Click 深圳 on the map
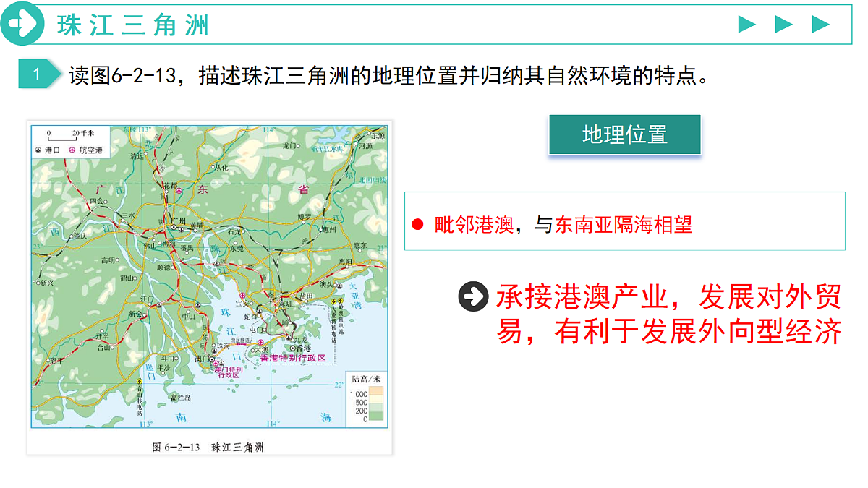Image resolution: width=868 pixels, height=488 pixels. (285, 304)
